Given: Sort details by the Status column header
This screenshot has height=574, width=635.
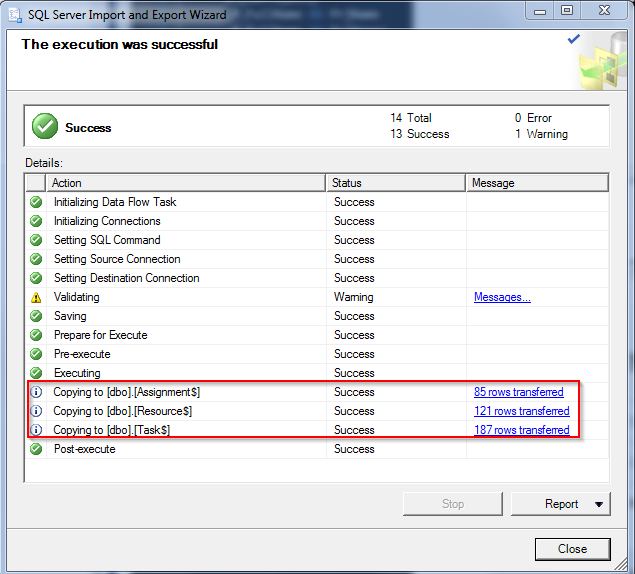Looking at the screenshot, I should (396, 183).
